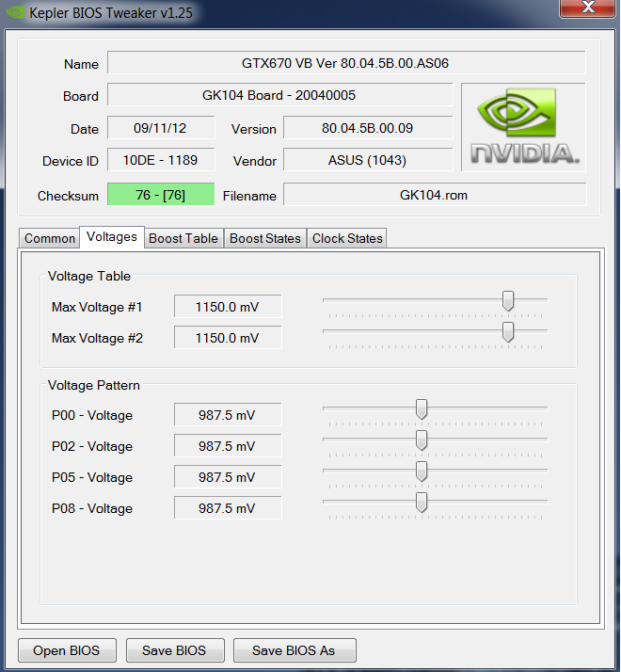Click the Voltage Table group label
The width and height of the screenshot is (621, 672).
pos(89,276)
